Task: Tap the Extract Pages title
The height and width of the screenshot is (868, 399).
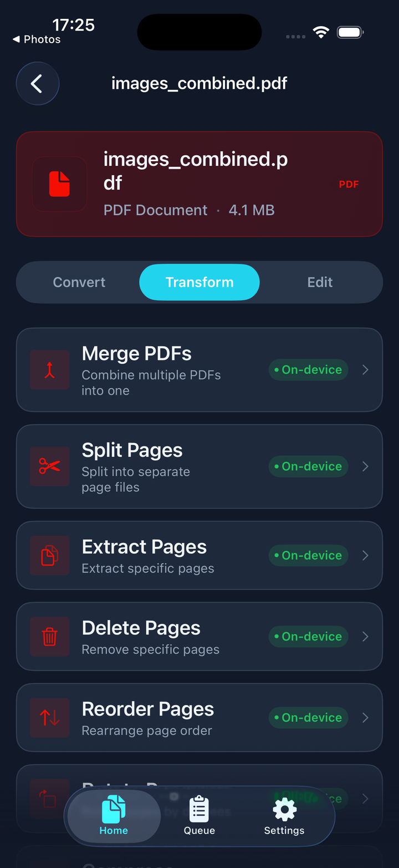Action: [144, 547]
